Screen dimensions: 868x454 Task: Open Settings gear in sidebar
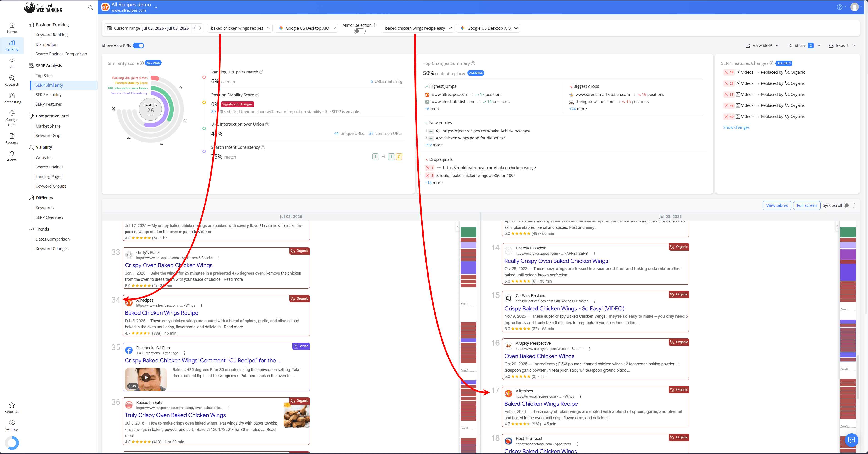pyautogui.click(x=12, y=425)
